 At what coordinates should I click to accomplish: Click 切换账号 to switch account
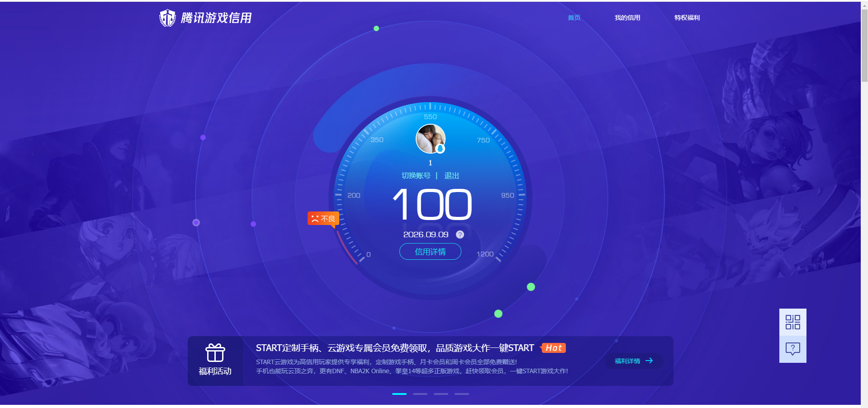coord(416,175)
